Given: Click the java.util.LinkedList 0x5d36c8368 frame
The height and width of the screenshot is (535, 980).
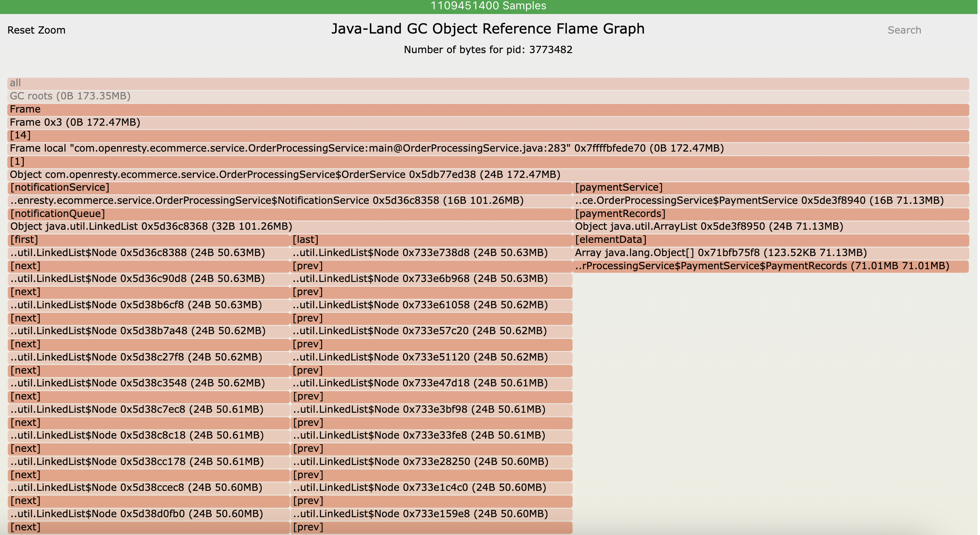Looking at the screenshot, I should click(x=289, y=227).
